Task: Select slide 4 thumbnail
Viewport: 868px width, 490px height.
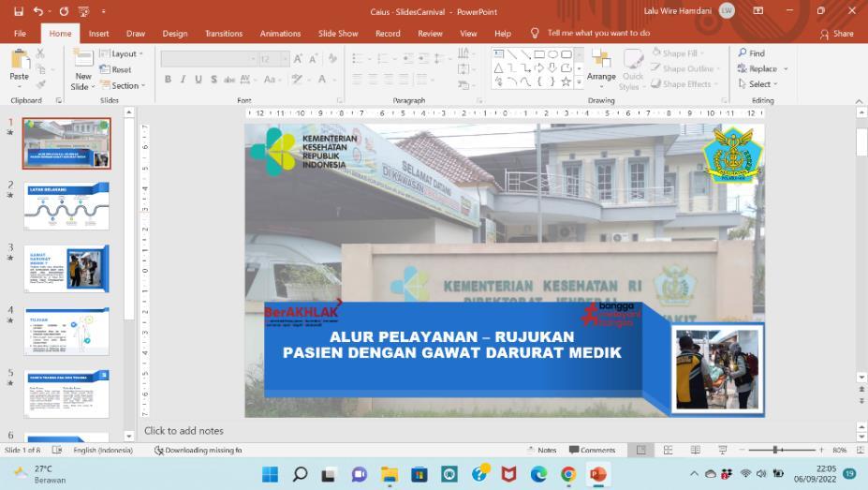Action: point(66,331)
